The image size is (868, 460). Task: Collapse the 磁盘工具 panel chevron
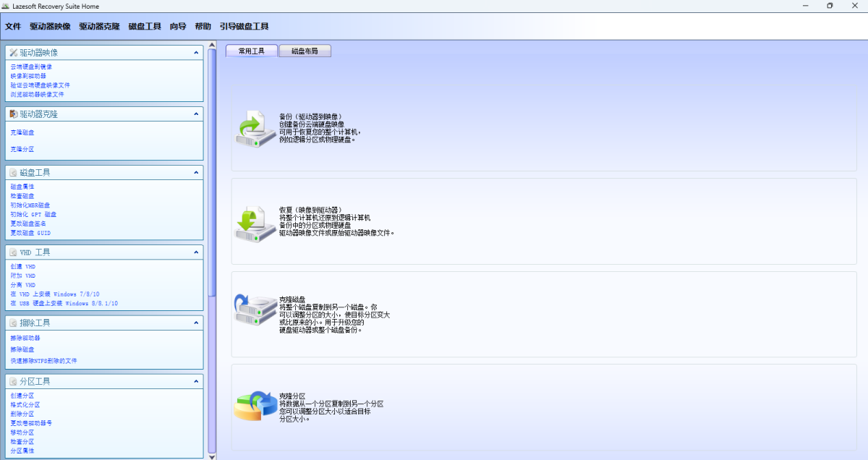click(196, 173)
